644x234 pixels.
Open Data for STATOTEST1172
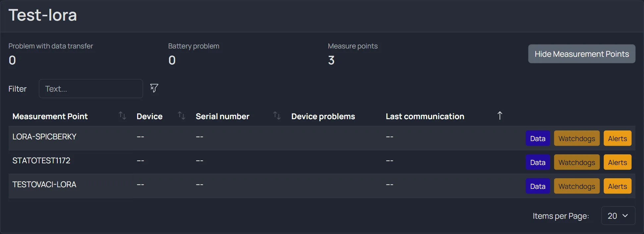pos(538,162)
